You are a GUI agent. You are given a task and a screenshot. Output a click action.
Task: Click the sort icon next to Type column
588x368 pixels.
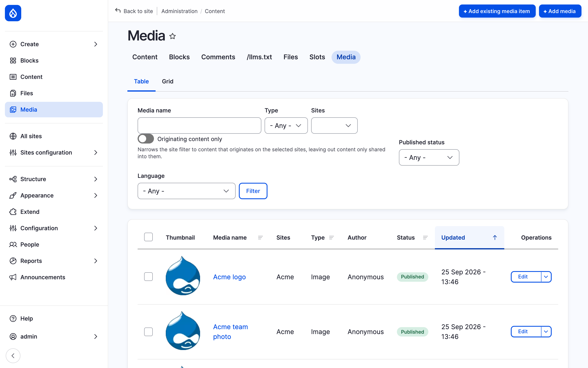(x=331, y=238)
